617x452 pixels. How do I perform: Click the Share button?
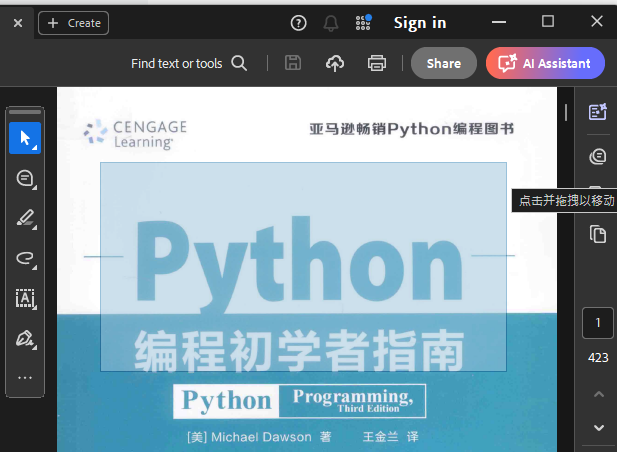(443, 63)
